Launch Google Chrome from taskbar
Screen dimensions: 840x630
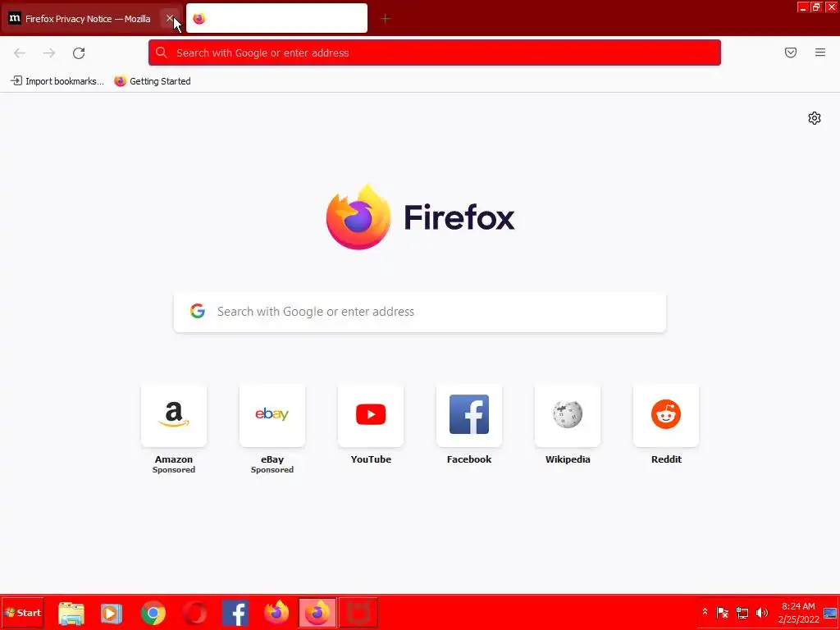(153, 613)
